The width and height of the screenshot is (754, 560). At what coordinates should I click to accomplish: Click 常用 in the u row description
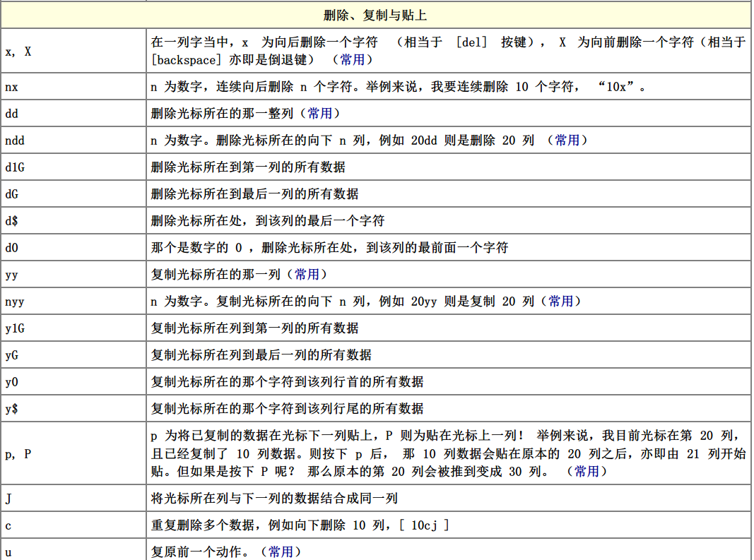point(281,552)
